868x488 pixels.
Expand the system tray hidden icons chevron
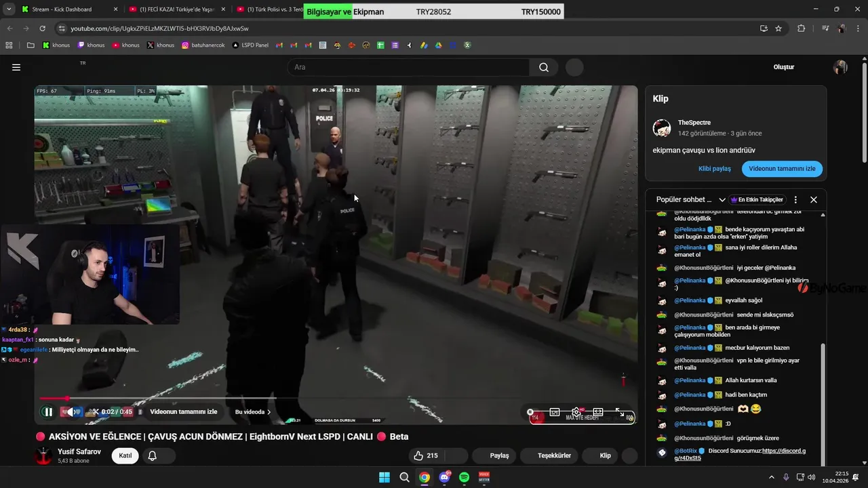(x=772, y=477)
